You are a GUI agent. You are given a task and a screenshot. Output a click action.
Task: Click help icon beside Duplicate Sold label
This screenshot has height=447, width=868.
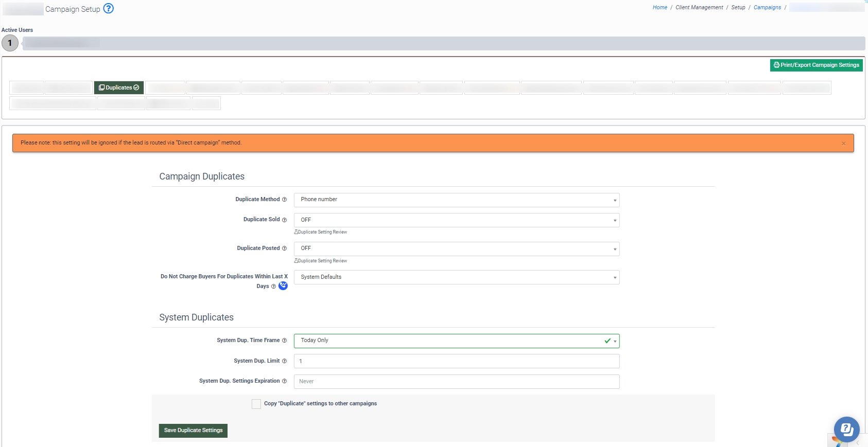[x=284, y=220]
